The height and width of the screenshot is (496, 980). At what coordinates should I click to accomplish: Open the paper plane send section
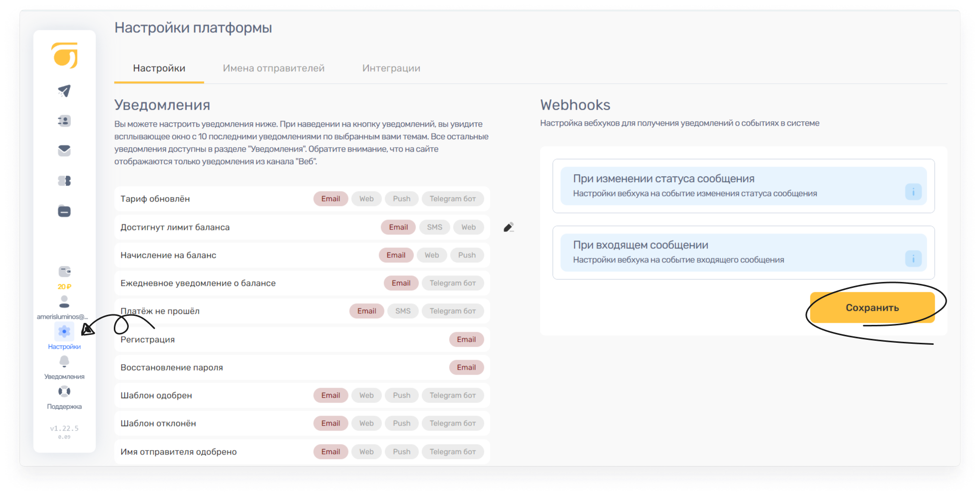tap(64, 91)
